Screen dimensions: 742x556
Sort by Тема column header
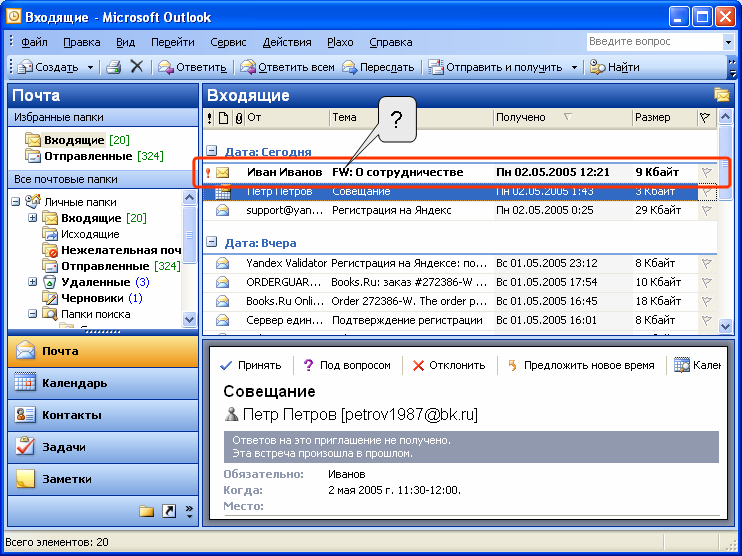[x=411, y=117]
